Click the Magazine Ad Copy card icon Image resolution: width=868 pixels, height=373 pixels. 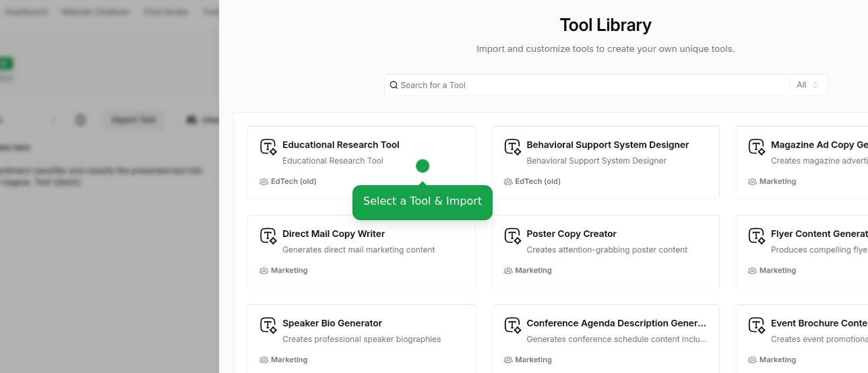[757, 147]
